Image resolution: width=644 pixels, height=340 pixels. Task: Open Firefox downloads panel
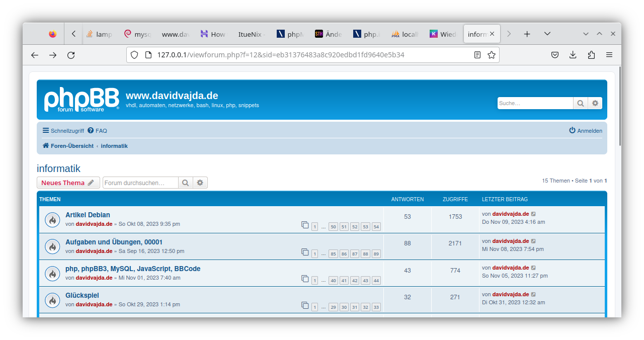(573, 55)
